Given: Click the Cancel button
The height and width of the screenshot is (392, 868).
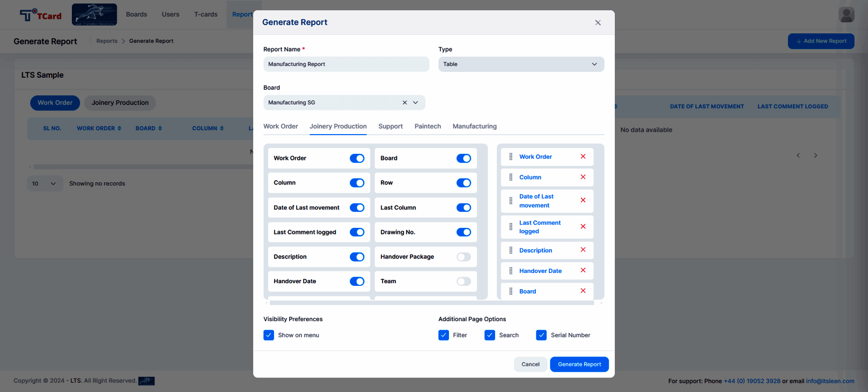Looking at the screenshot, I should coord(531,364).
